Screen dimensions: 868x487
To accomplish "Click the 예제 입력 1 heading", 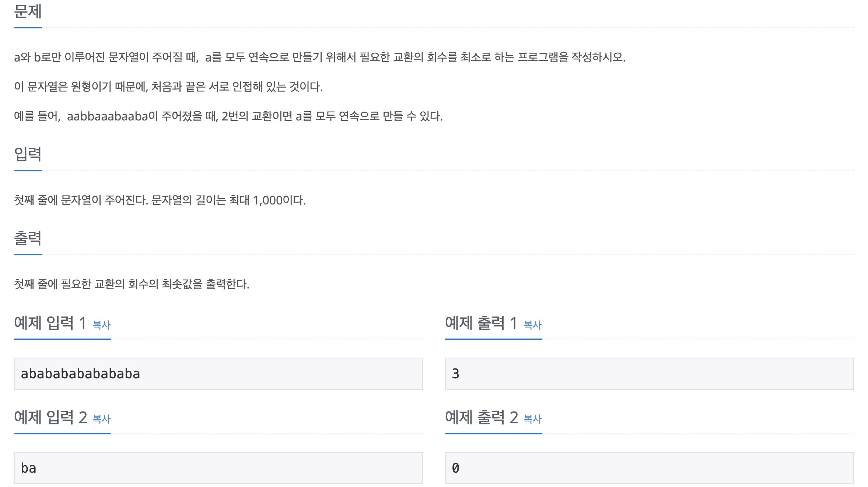I will (x=50, y=323).
